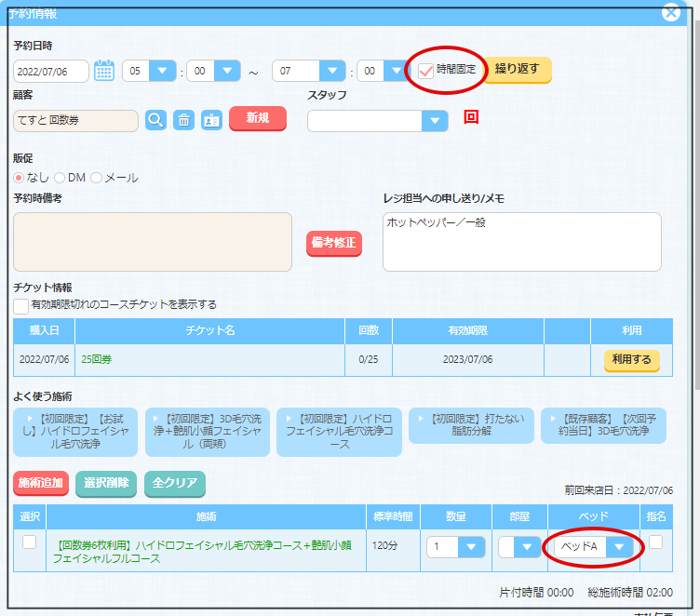Viewport: 700px width, 616px height.
Task: Select the メール radio option
Action: tap(96, 177)
